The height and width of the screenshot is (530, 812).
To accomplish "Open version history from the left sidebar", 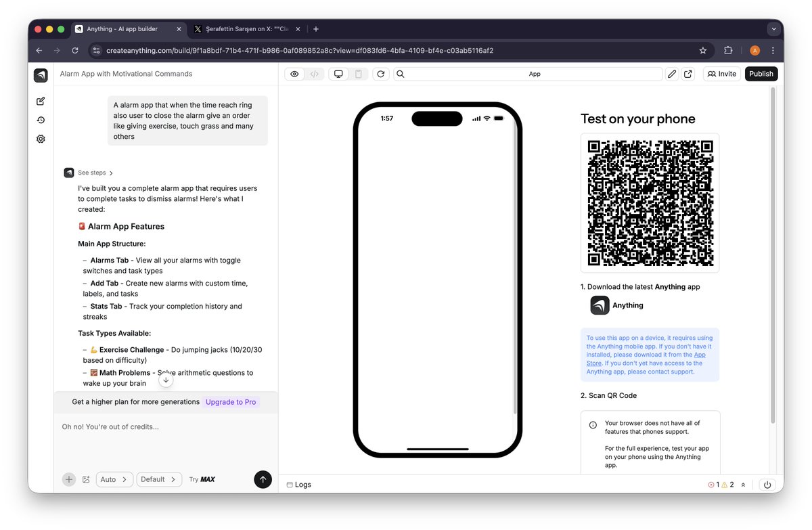I will tap(40, 120).
